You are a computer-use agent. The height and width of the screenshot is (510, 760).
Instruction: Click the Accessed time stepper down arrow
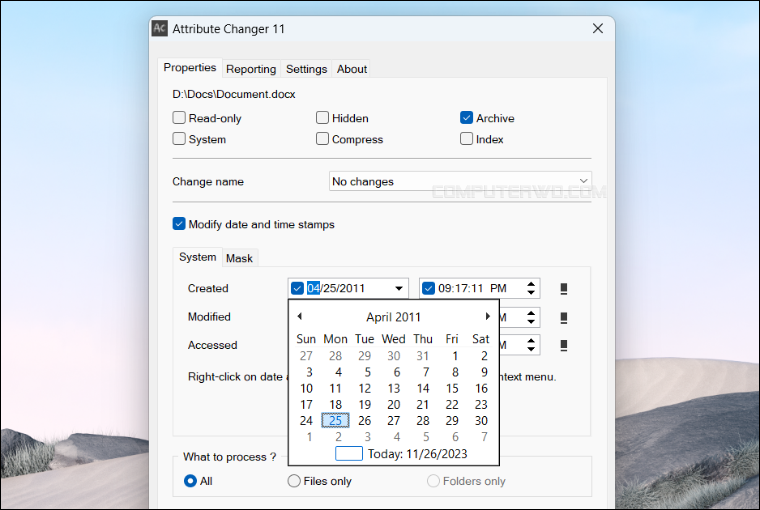[531, 349]
